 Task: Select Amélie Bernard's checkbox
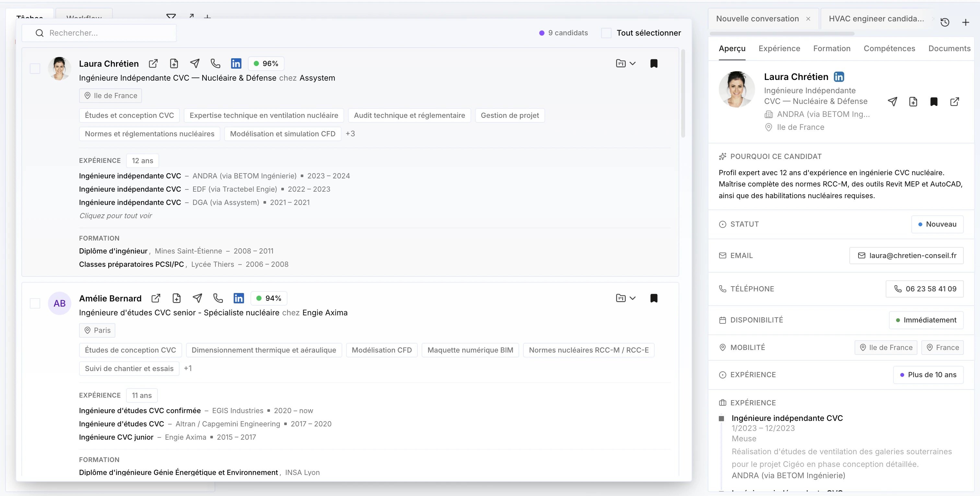[x=35, y=303]
